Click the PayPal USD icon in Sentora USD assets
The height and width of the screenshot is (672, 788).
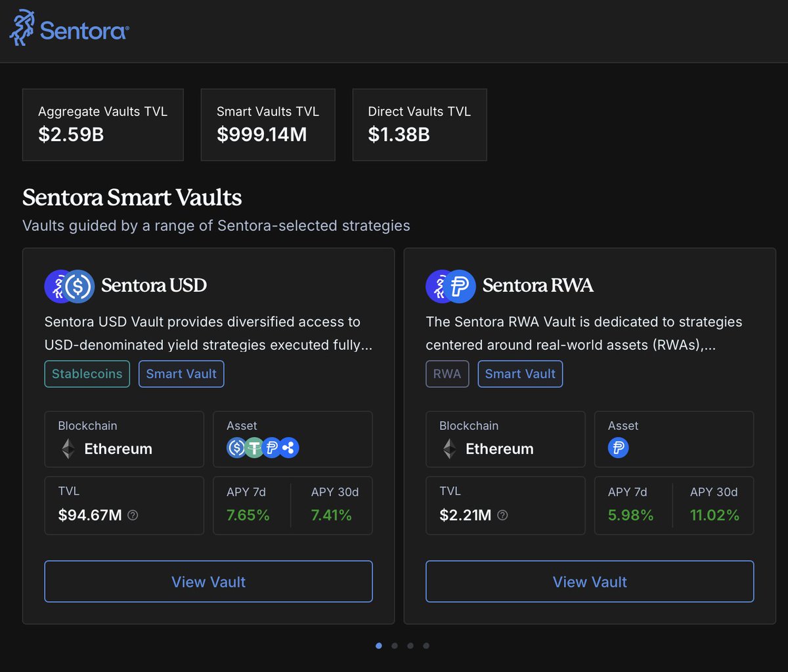pyautogui.click(x=271, y=448)
